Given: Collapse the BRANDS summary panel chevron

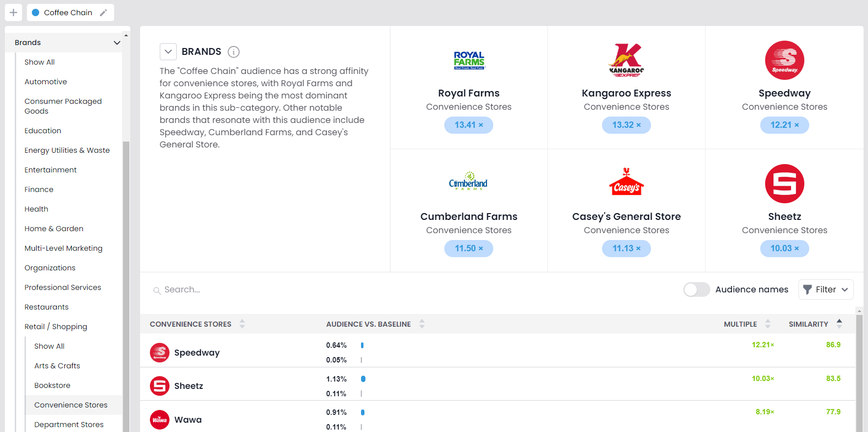Looking at the screenshot, I should point(168,52).
